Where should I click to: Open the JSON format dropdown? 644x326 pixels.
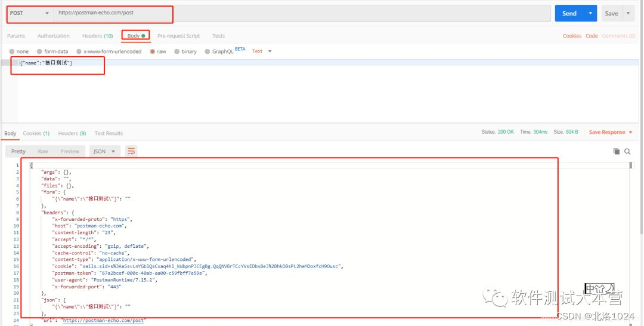pyautogui.click(x=105, y=151)
